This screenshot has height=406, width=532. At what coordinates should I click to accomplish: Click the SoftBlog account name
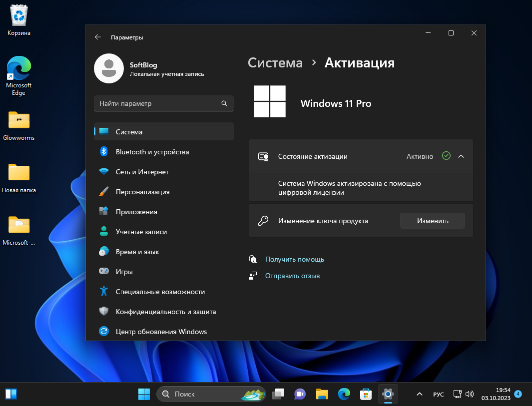click(143, 65)
